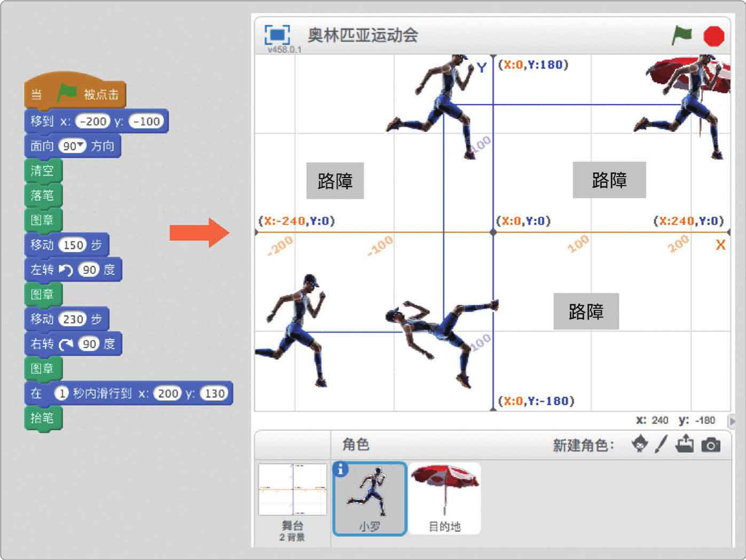The height and width of the screenshot is (560, 746).
Task: Click the (X:-240,Y:0) label on stage
Action: click(x=296, y=221)
